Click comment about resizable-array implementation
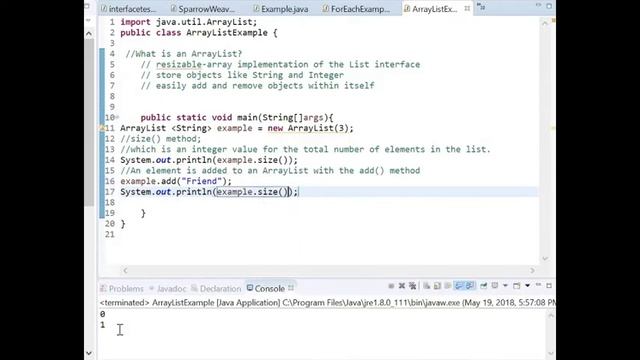This screenshot has height=360, width=640. click(280, 64)
